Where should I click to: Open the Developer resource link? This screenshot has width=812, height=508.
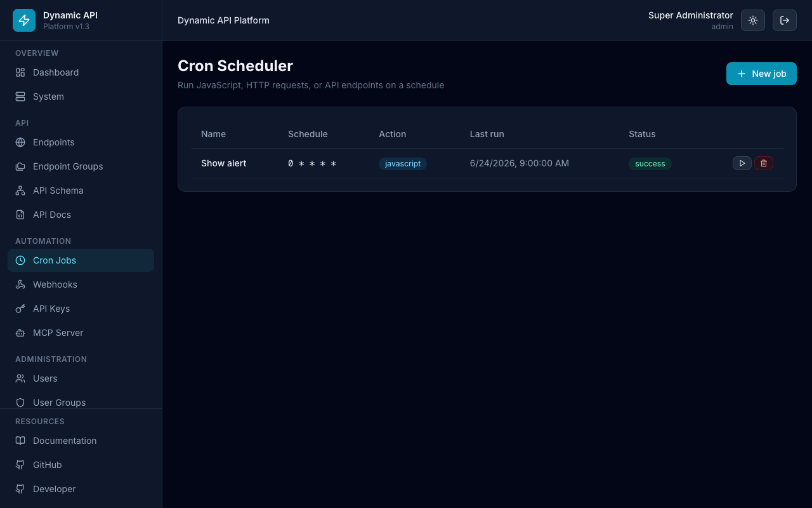pos(81,489)
